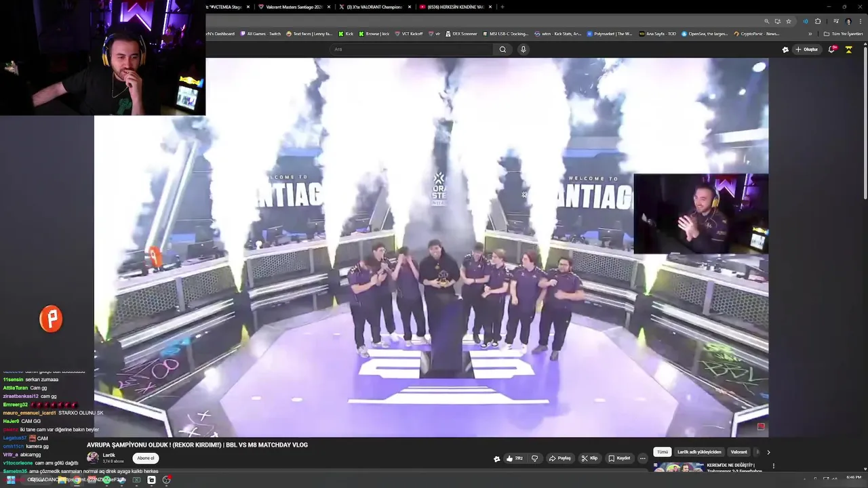Open All Games - Twitch bookmark
The image size is (868, 488).
coord(260,33)
